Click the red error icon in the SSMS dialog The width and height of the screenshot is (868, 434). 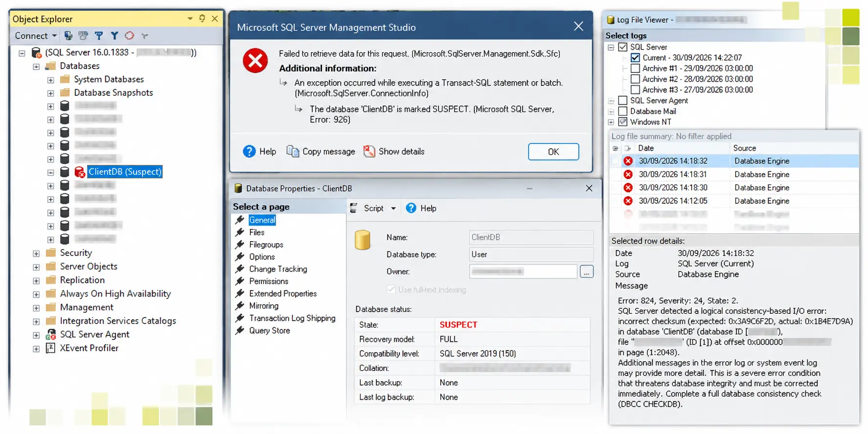pyautogui.click(x=255, y=61)
